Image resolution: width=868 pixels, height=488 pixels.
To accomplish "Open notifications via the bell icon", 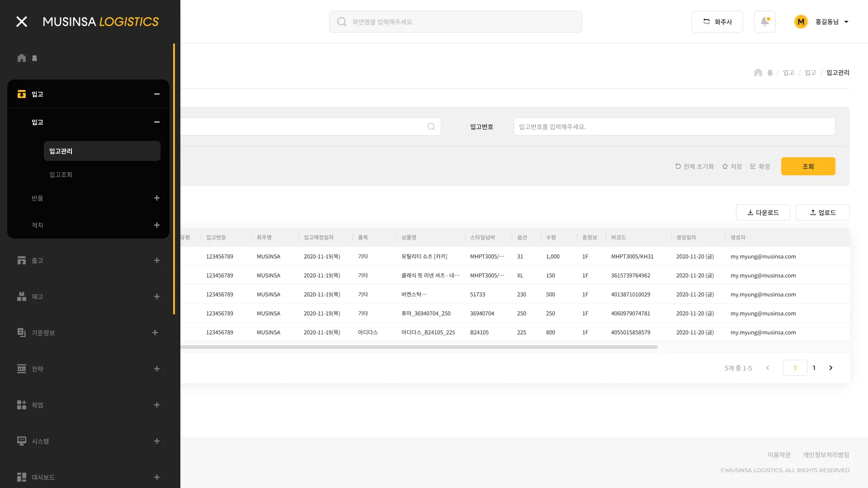I will click(x=765, y=22).
